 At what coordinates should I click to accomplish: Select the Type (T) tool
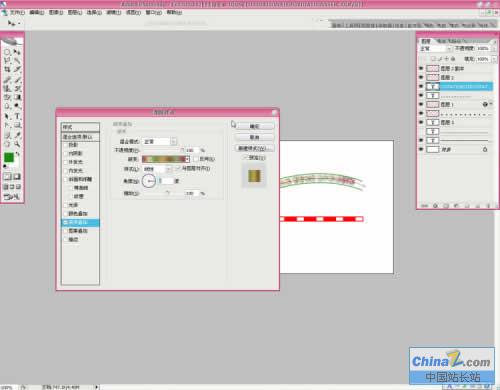pyautogui.click(x=17, y=116)
